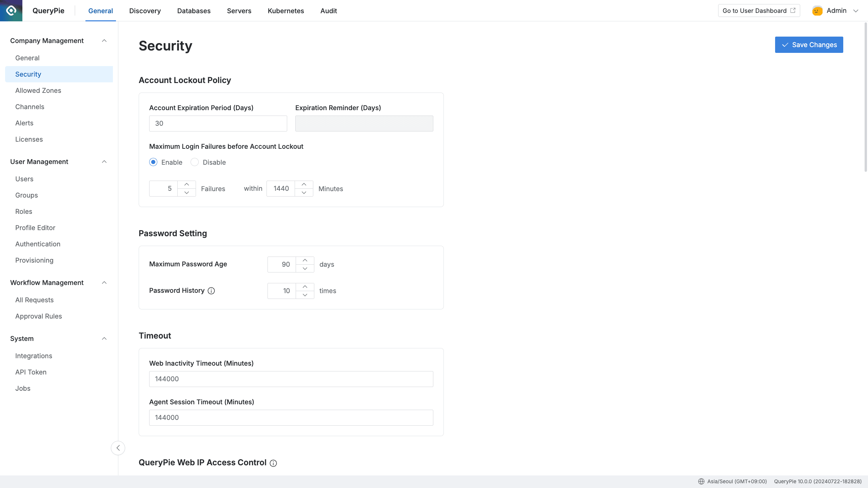This screenshot has width=868, height=488.
Task: Open the Audit tab
Action: pyautogui.click(x=328, y=11)
